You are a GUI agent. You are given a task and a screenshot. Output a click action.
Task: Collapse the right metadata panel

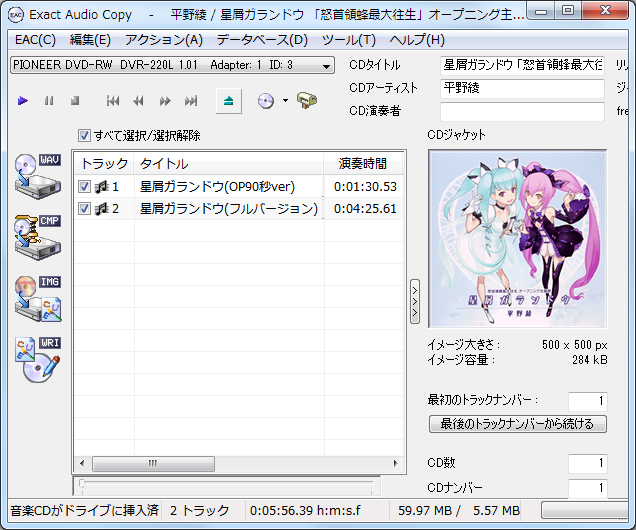pos(415,301)
